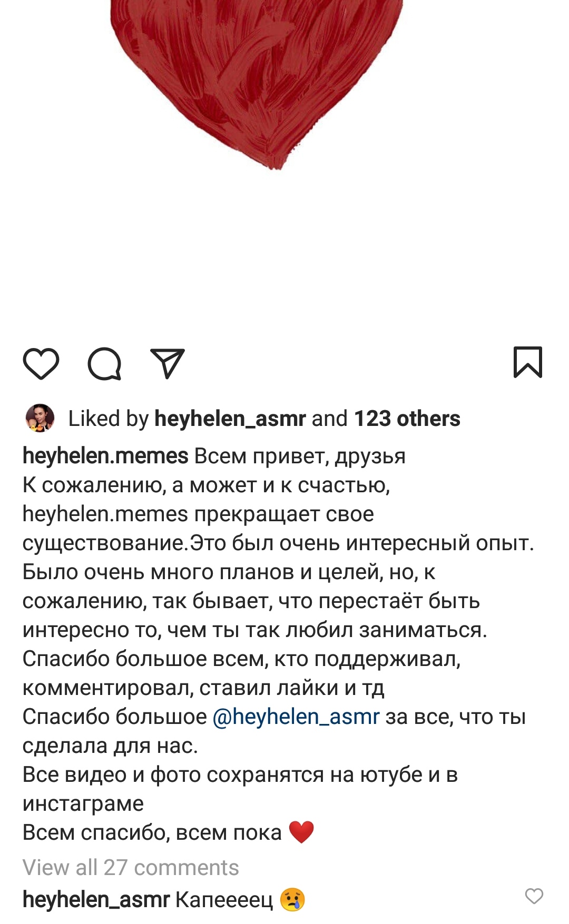This screenshot has height=924, width=569.
Task: Show the list of 123 others who liked
Action: point(407,419)
